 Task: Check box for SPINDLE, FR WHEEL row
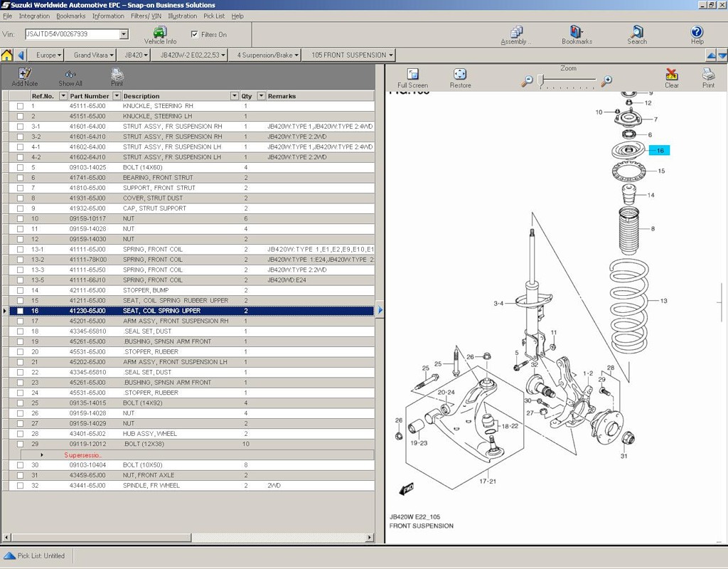(20, 485)
